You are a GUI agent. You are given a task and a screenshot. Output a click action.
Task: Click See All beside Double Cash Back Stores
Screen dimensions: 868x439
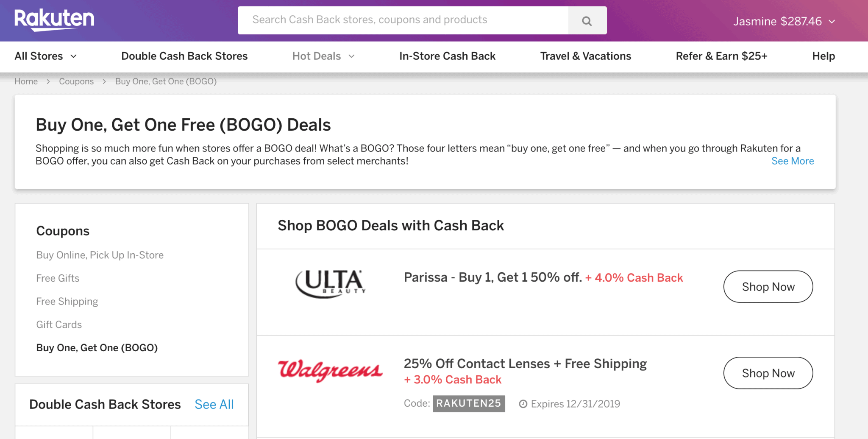tap(214, 404)
